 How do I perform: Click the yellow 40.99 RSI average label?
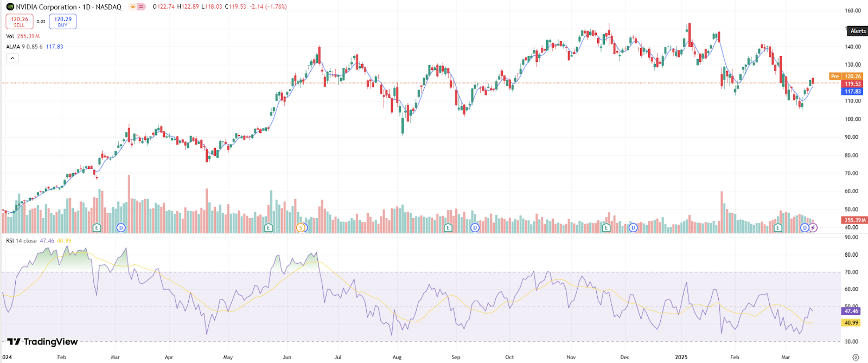(x=851, y=323)
